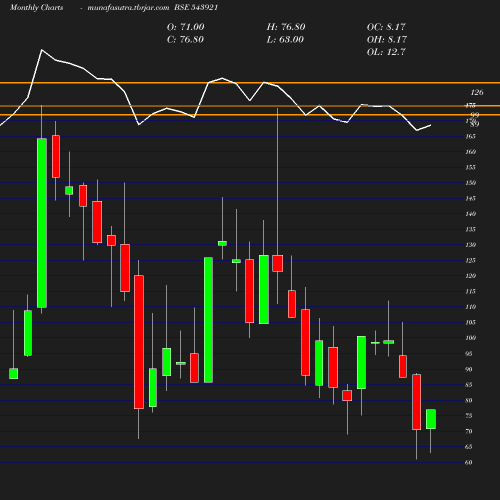This screenshot has height=500, width=500.
Task: Click the 105 price axis label
Action: click(x=470, y=323)
